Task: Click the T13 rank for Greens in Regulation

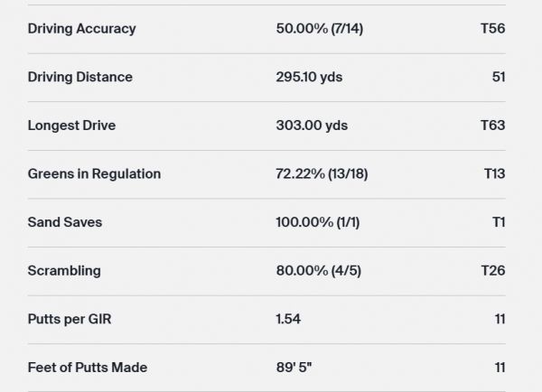Action: [494, 174]
